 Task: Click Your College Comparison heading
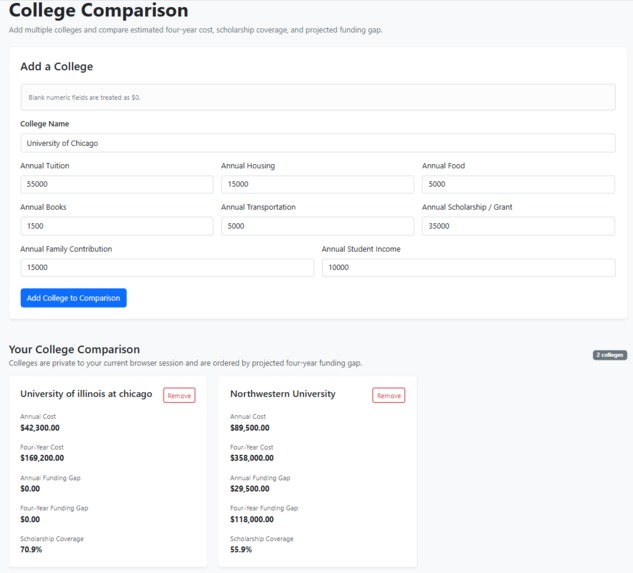74,349
